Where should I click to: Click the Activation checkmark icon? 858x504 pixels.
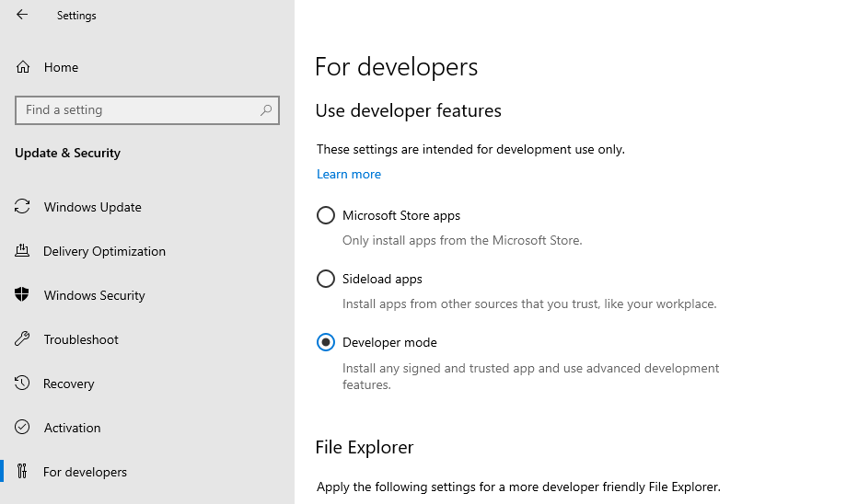[22, 427]
